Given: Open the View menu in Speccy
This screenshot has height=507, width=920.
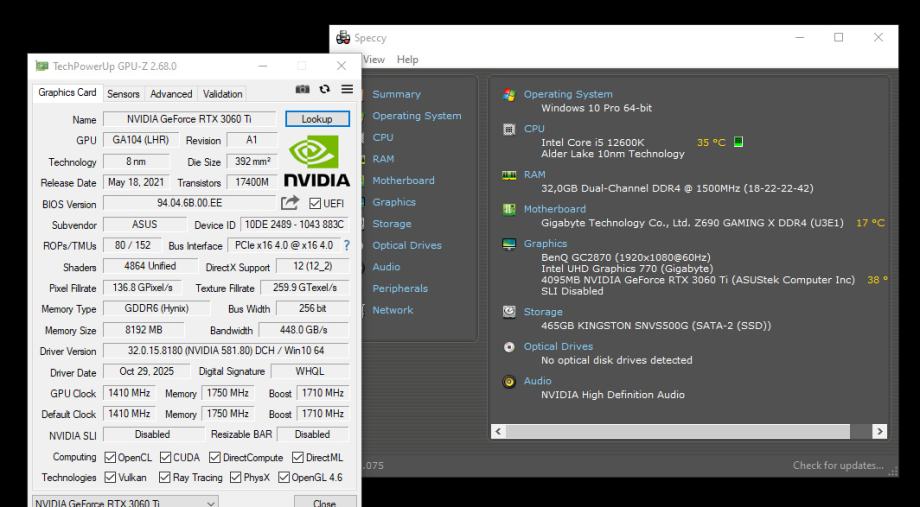Looking at the screenshot, I should (374, 59).
